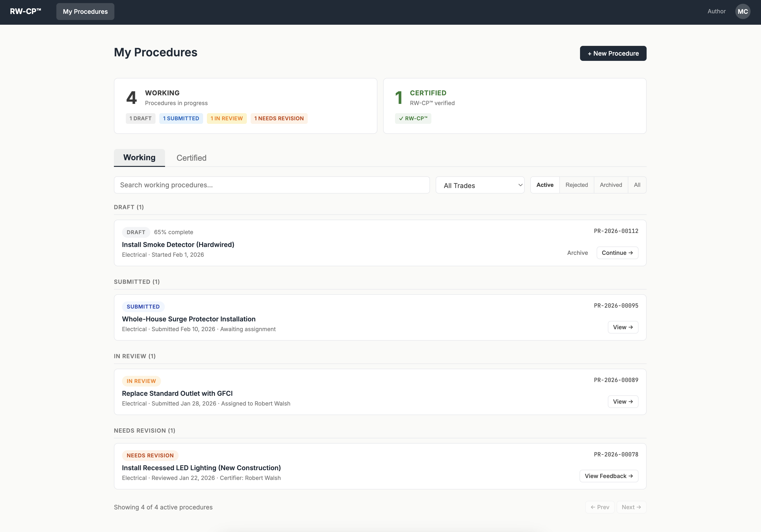Open the All Trades dropdown
Image resolution: width=761 pixels, height=532 pixels.
tap(480, 185)
